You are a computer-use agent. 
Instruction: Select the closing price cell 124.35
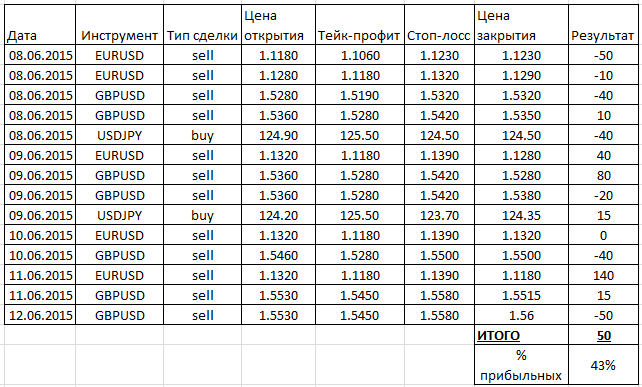[521, 215]
